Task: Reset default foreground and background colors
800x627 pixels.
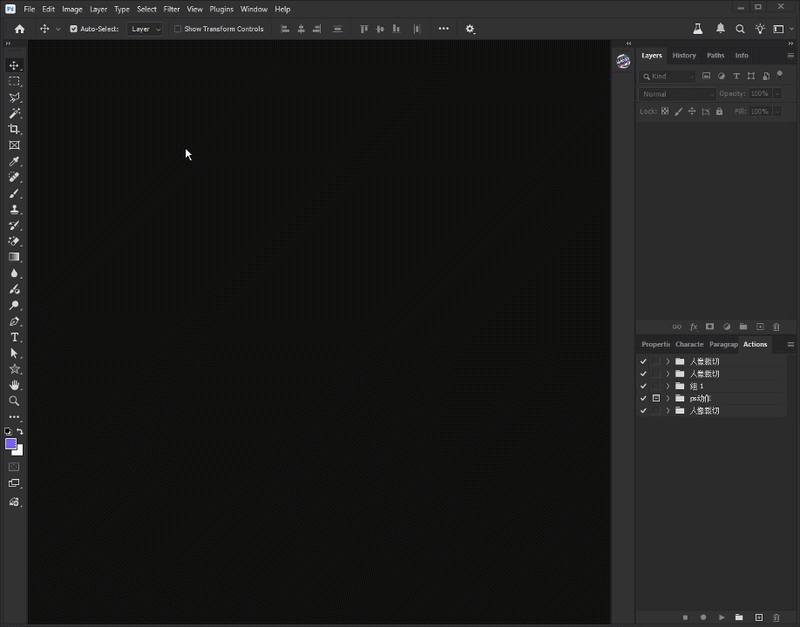Action: (8, 432)
